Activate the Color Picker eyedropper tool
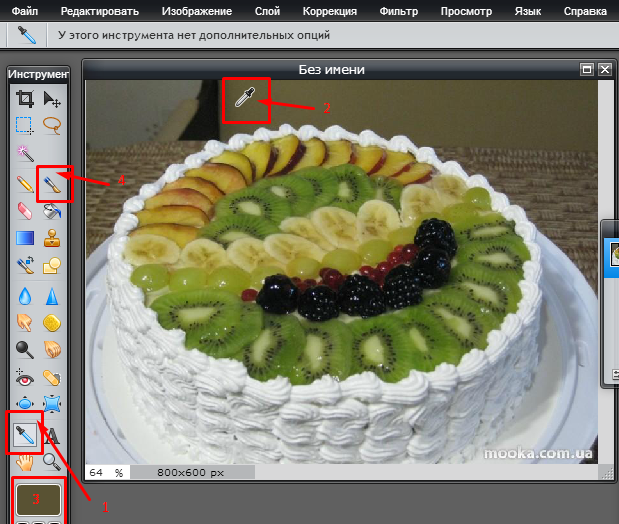 click(x=25, y=434)
